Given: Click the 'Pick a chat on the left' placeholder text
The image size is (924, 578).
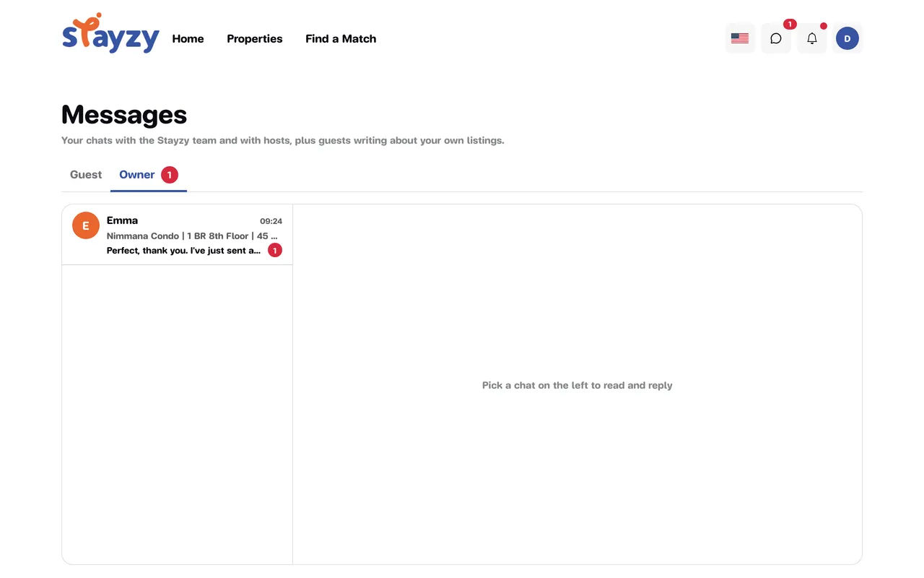Looking at the screenshot, I should pos(577,385).
